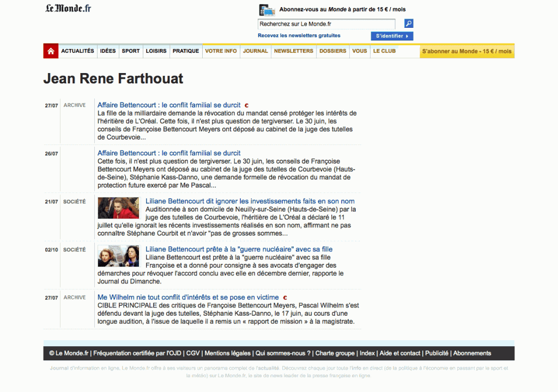Open the subscription devices icon near header
Screen dimensions: 558x392
(x=267, y=10)
